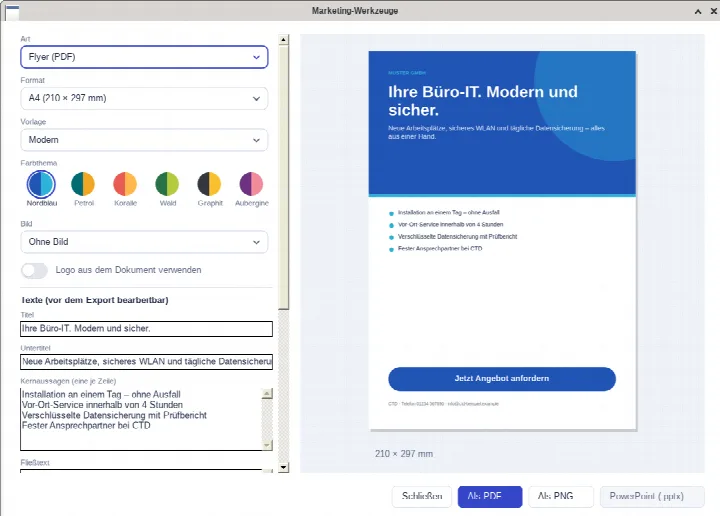Click the PowerPoint (.pptx) button
The height and width of the screenshot is (516, 720).
click(x=652, y=496)
